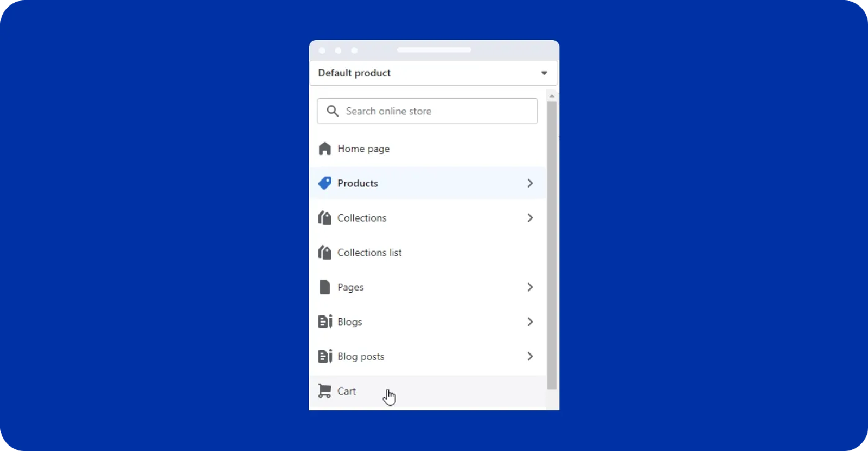Open the Pages label
This screenshot has height=451, width=868.
(x=350, y=287)
